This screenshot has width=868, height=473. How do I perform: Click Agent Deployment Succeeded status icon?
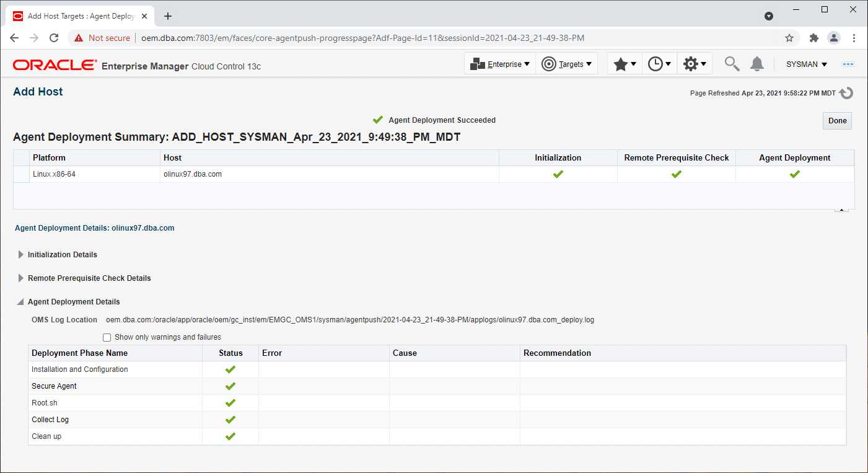[x=378, y=120]
